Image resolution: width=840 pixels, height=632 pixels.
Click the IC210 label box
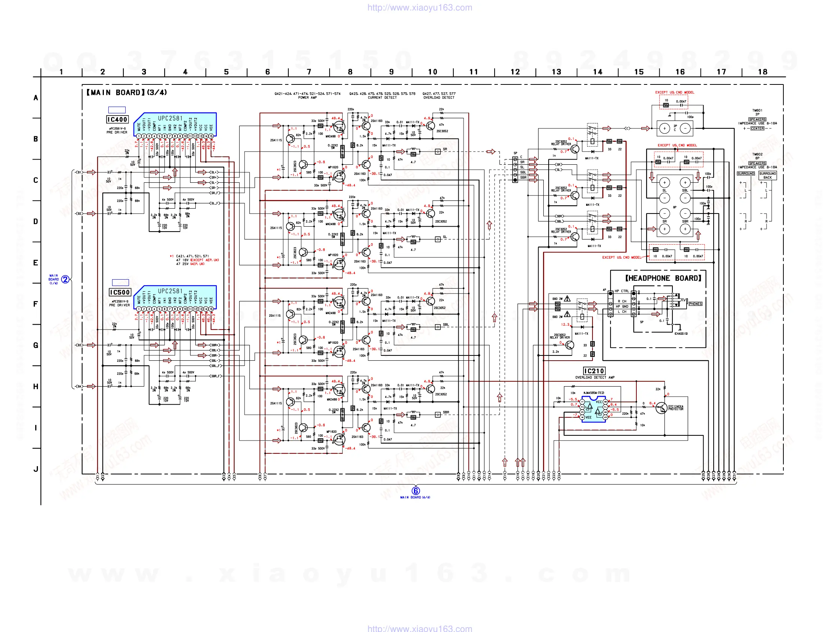point(594,371)
